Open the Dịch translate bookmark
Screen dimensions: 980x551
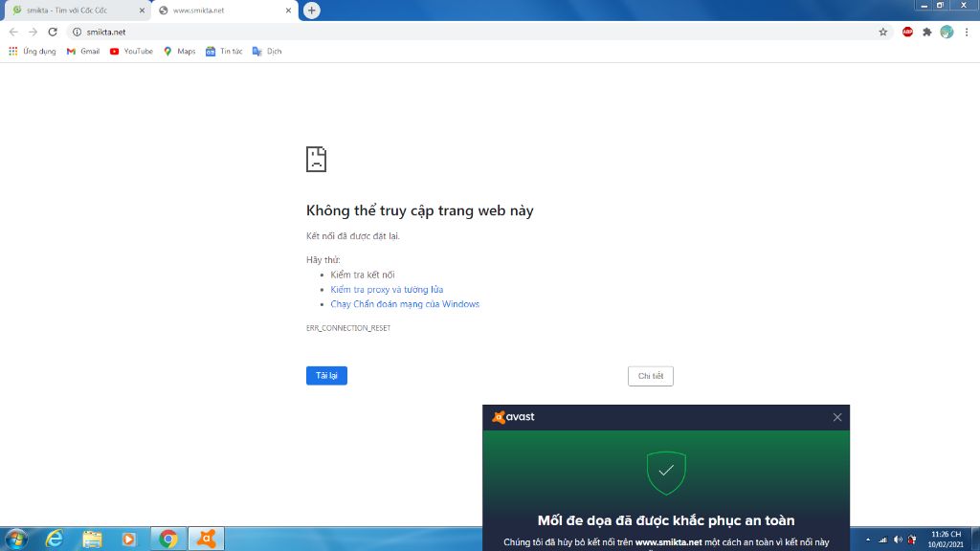coord(267,52)
